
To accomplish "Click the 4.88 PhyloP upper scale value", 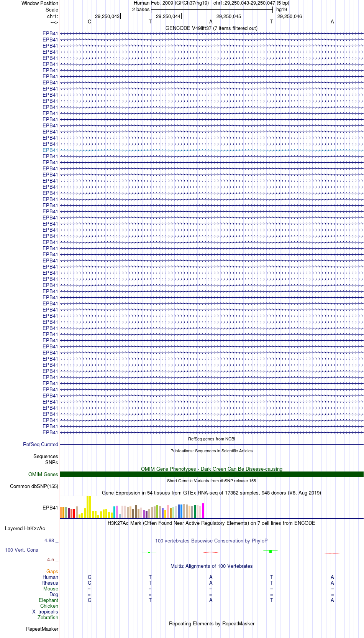I will click(49, 541).
